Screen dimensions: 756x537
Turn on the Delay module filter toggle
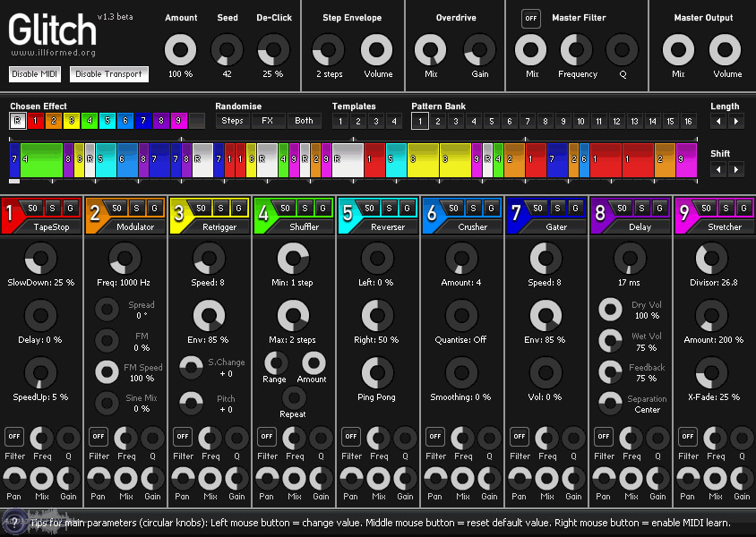pyautogui.click(x=604, y=437)
